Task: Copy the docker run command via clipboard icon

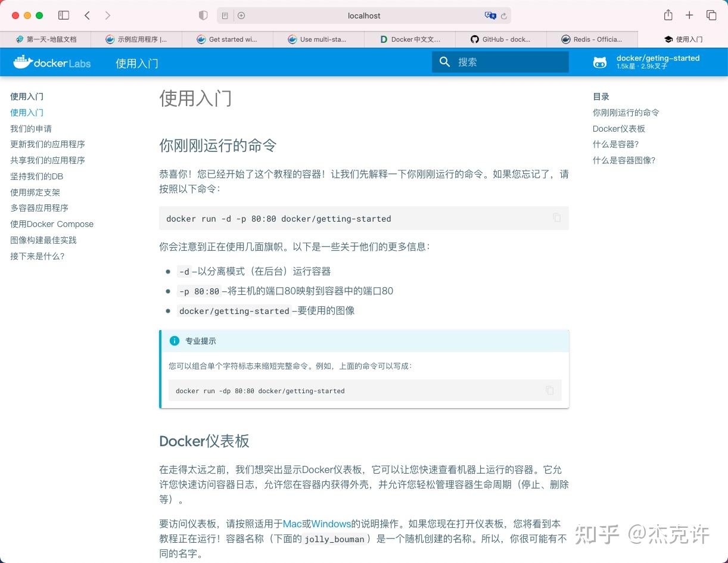Action: click(557, 217)
